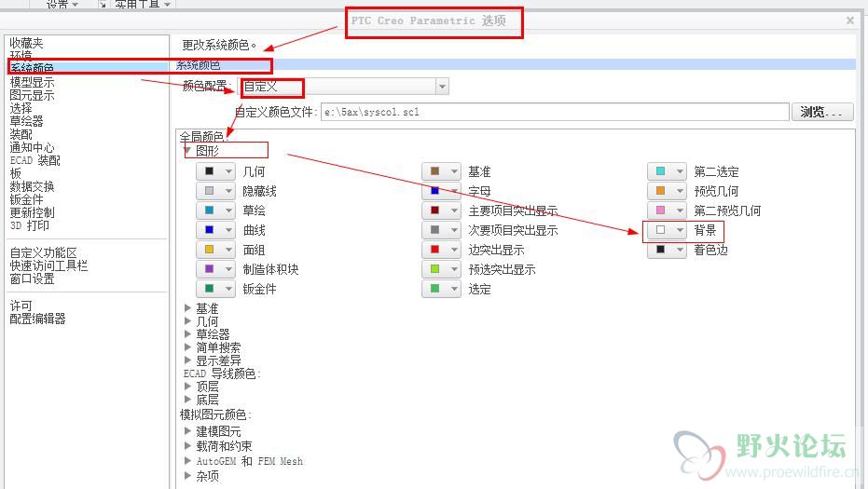Select 图元显示 in the options list
868x489 pixels.
point(32,95)
